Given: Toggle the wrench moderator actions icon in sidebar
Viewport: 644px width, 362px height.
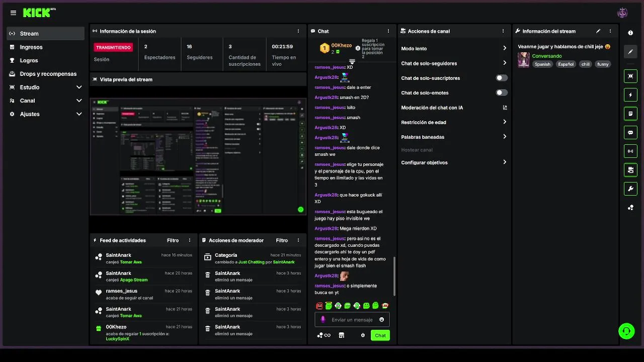Looking at the screenshot, I should 630,189.
